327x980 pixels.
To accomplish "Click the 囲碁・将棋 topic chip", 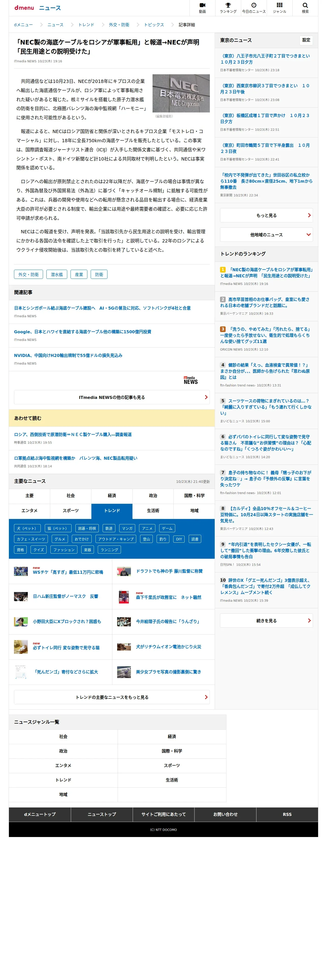I will pyautogui.click(x=87, y=528).
